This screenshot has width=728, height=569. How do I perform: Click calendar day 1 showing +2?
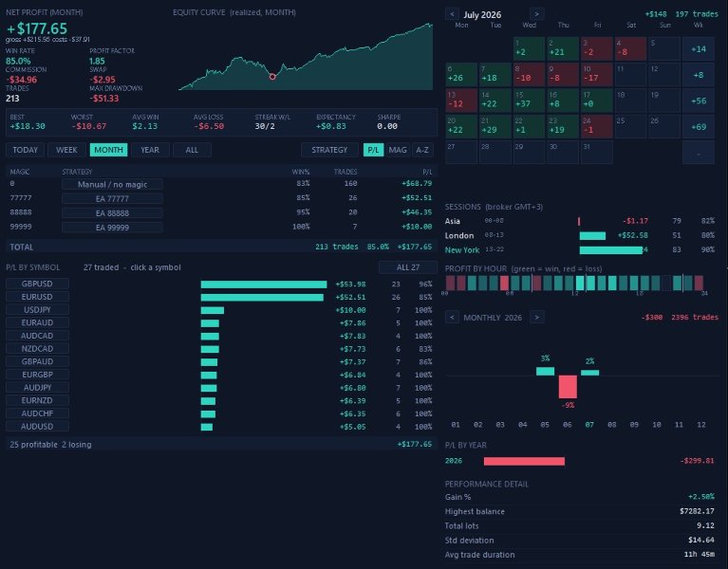(529, 48)
